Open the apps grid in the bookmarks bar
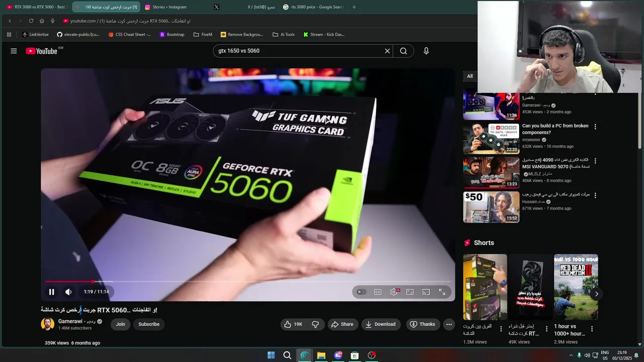The height and width of the screenshot is (362, 644). 9,35
